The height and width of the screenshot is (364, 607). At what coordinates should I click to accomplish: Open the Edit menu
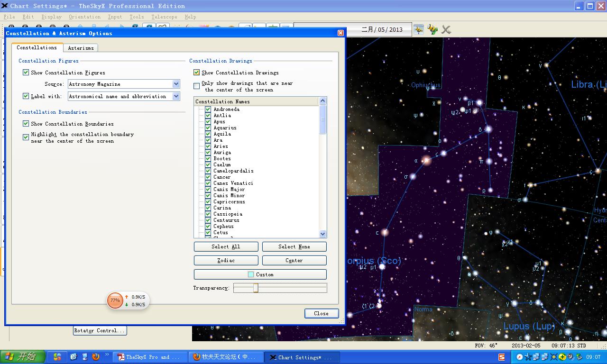[x=28, y=17]
